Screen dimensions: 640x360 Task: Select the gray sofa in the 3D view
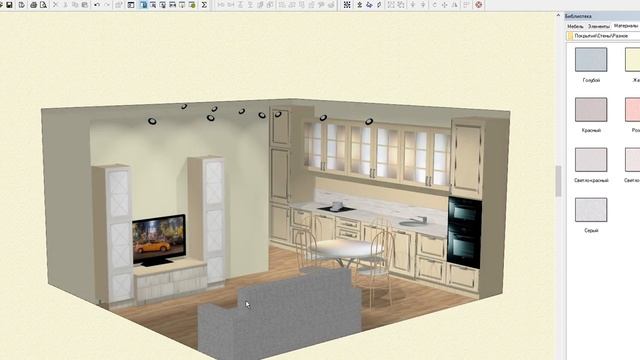click(x=280, y=314)
